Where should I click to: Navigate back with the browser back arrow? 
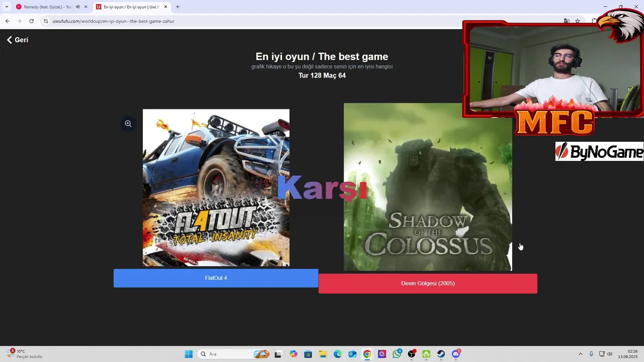pos(7,21)
